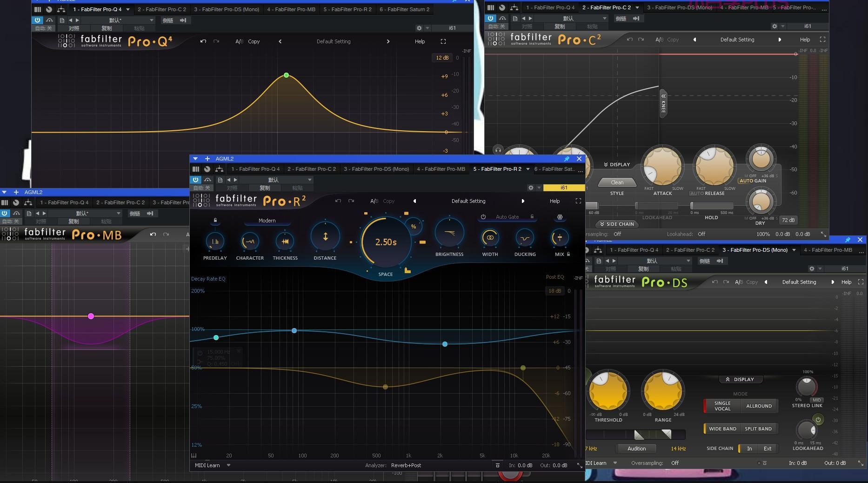Click the freeze snowflake icon in Pro-R 2
This screenshot has width=868, height=483.
560,217
